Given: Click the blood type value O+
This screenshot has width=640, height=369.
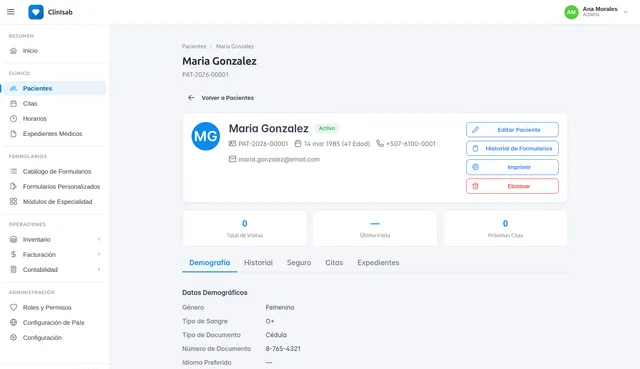Looking at the screenshot, I should pyautogui.click(x=270, y=321).
